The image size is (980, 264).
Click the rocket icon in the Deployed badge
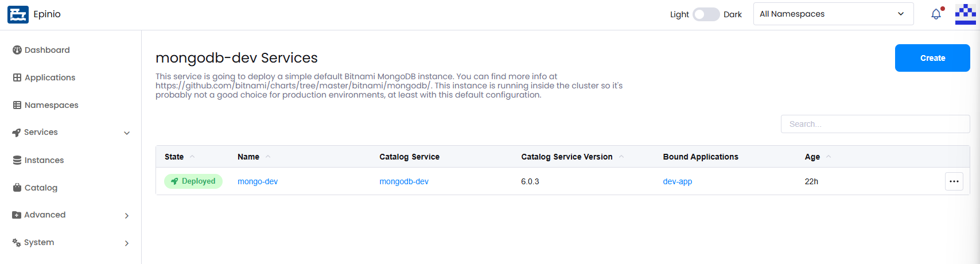pyautogui.click(x=174, y=181)
